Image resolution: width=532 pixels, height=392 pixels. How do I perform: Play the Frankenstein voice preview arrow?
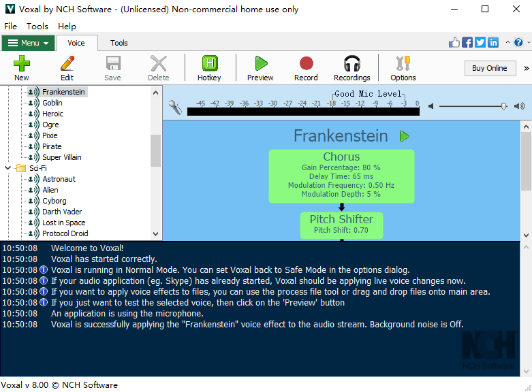point(405,136)
